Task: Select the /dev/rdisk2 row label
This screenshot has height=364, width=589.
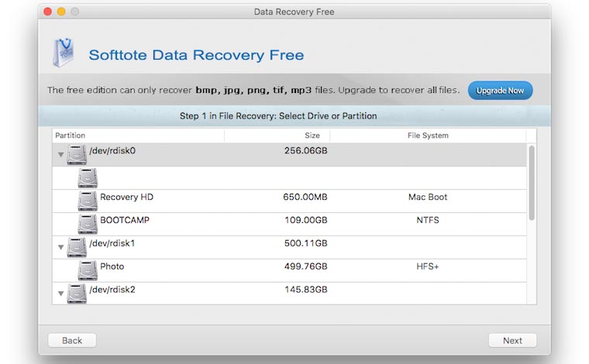Action: click(112, 290)
